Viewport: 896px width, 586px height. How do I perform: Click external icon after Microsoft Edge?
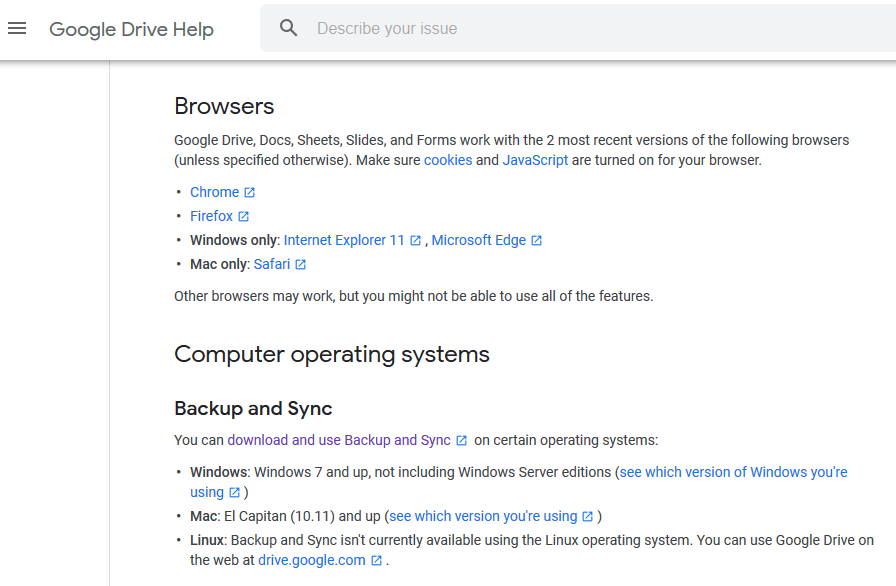coord(537,240)
